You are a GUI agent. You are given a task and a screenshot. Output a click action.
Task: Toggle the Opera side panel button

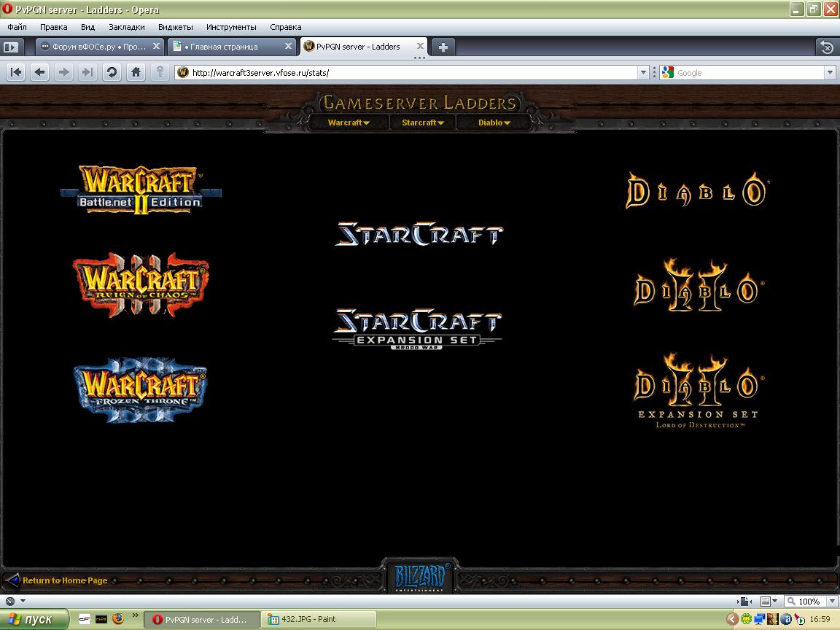10,47
